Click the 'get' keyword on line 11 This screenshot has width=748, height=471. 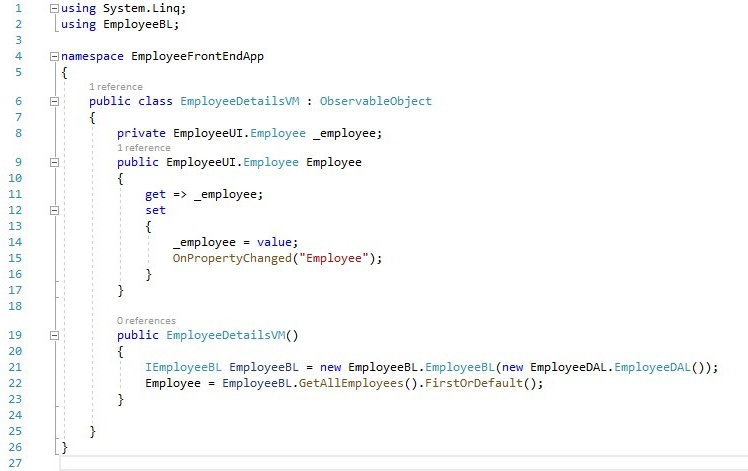(156, 195)
